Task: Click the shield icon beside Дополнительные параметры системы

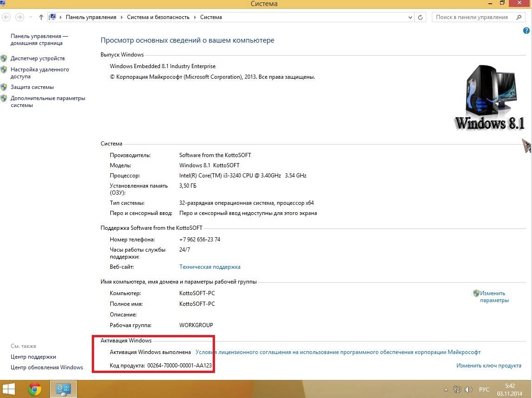Action: click(x=4, y=98)
